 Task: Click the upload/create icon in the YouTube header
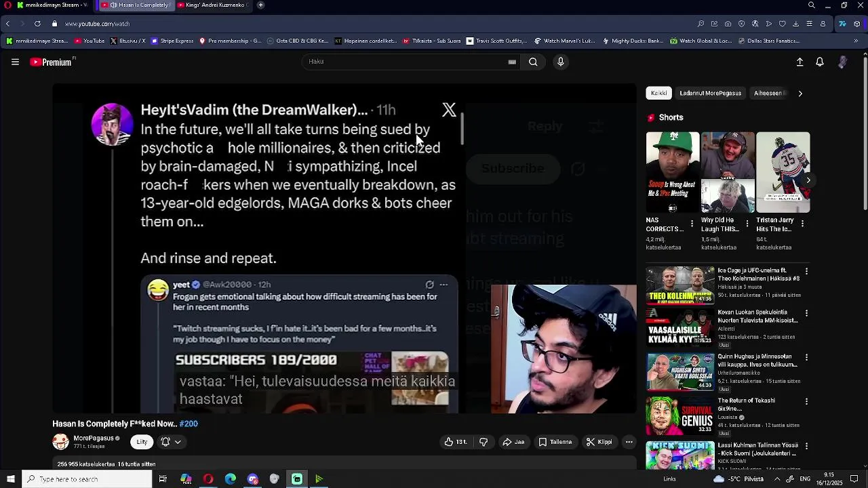pos(800,62)
